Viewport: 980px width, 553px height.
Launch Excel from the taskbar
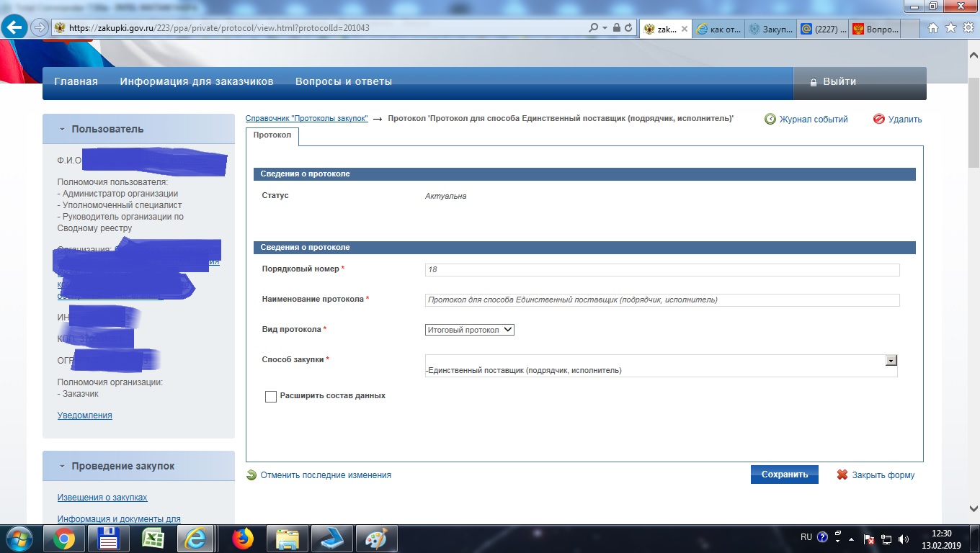[153, 539]
